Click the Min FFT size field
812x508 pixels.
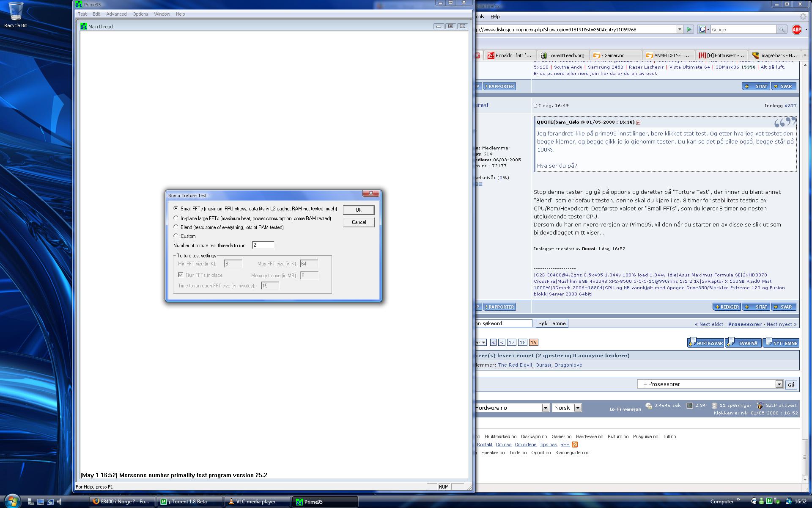point(233,264)
